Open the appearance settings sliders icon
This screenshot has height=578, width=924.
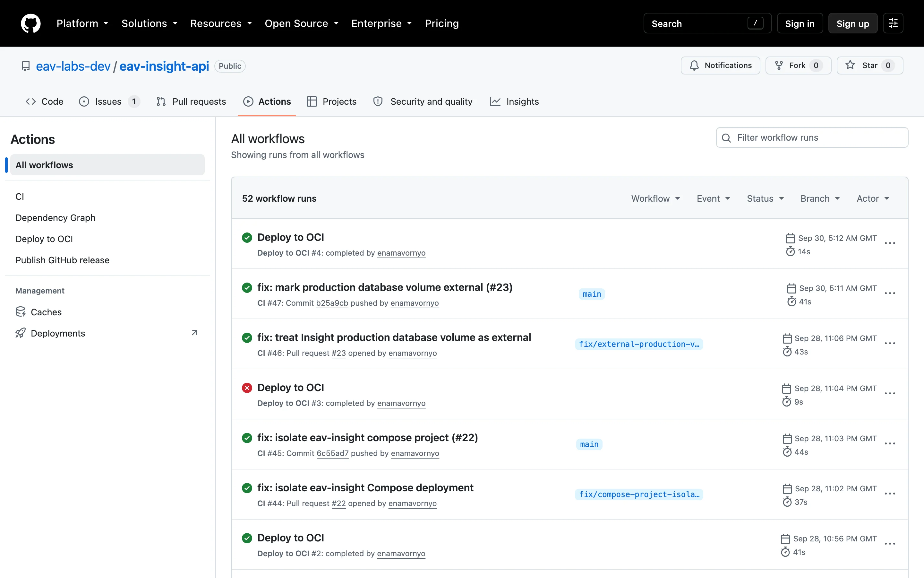[x=893, y=23]
